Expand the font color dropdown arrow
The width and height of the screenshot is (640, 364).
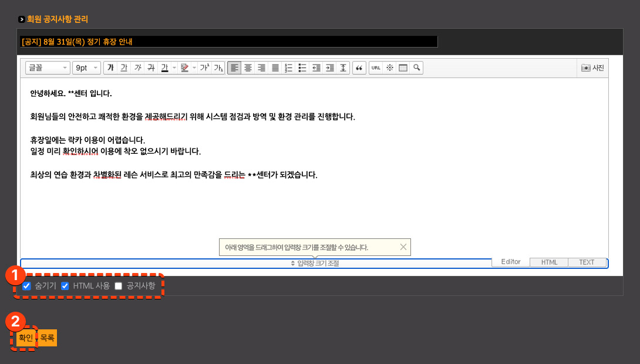pos(174,68)
